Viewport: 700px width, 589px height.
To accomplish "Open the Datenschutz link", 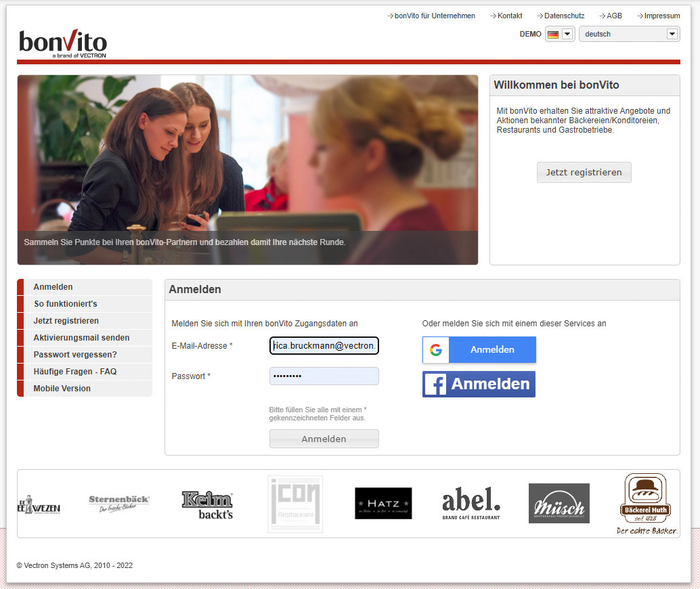I will click(565, 16).
